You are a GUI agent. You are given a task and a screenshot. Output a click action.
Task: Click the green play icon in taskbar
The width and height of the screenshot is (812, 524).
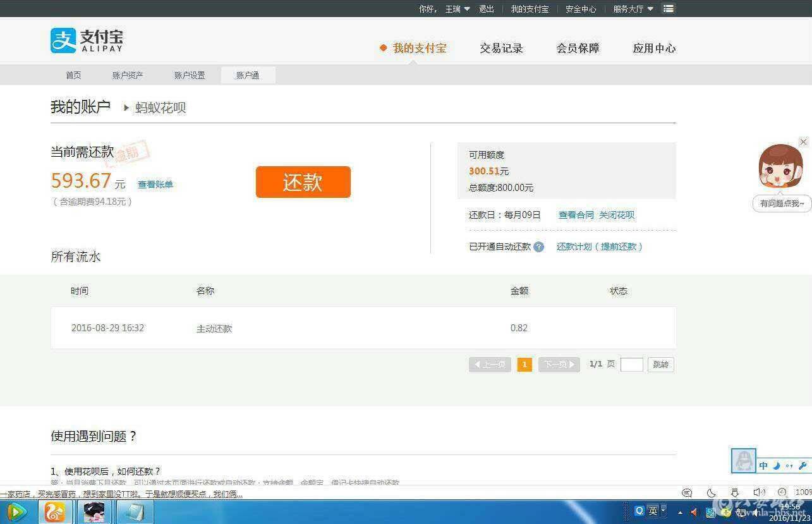(16, 512)
